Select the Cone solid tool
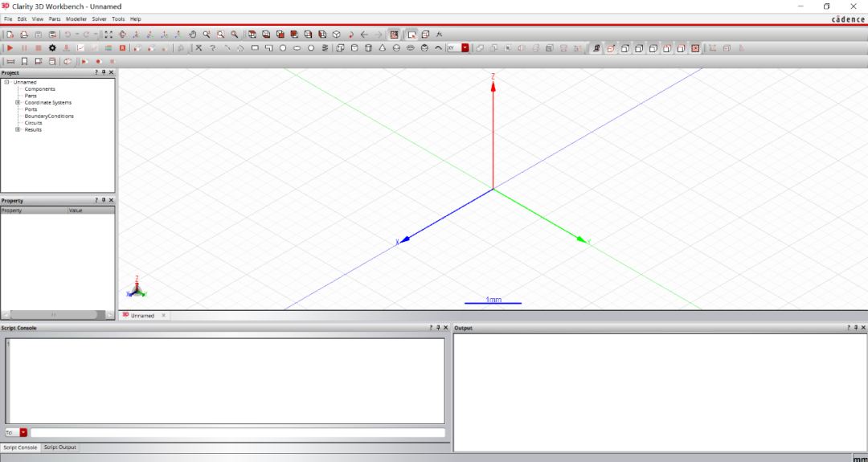Image resolution: width=868 pixels, height=462 pixels. click(x=383, y=48)
